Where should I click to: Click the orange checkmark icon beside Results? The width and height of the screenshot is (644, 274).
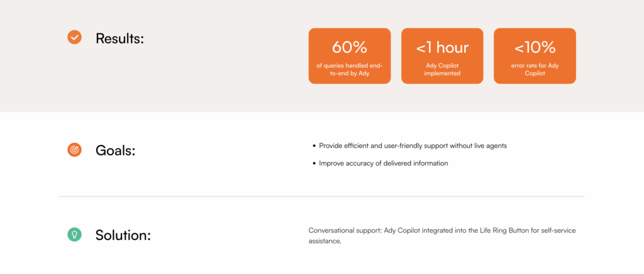(x=74, y=38)
